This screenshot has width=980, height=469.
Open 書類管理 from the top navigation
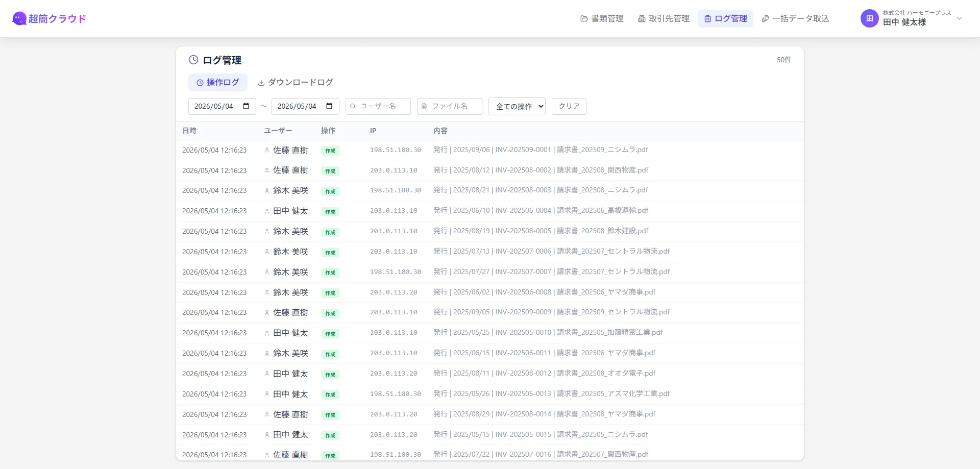tap(602, 19)
